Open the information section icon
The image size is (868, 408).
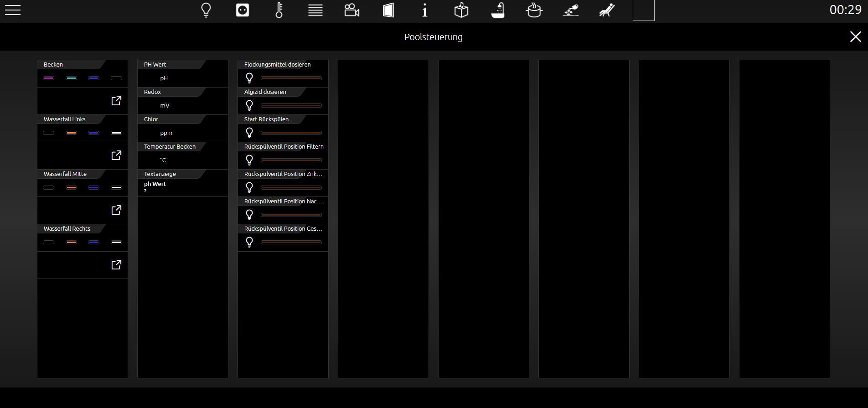(425, 10)
